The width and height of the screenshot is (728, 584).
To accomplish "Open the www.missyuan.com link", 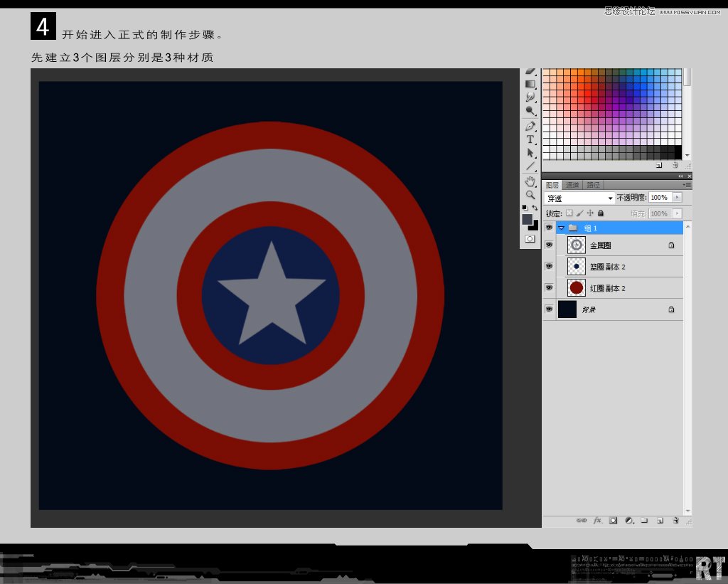I will point(690,12).
